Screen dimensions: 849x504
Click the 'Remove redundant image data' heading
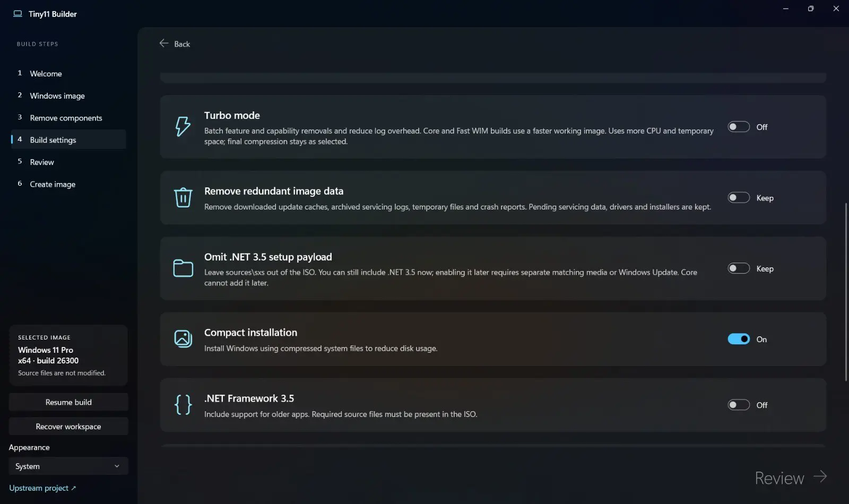point(274,191)
